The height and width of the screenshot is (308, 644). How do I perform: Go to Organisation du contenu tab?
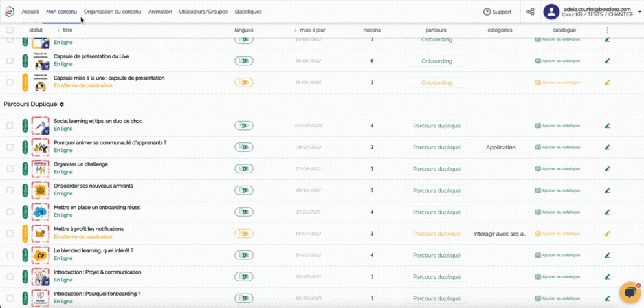pos(113,12)
